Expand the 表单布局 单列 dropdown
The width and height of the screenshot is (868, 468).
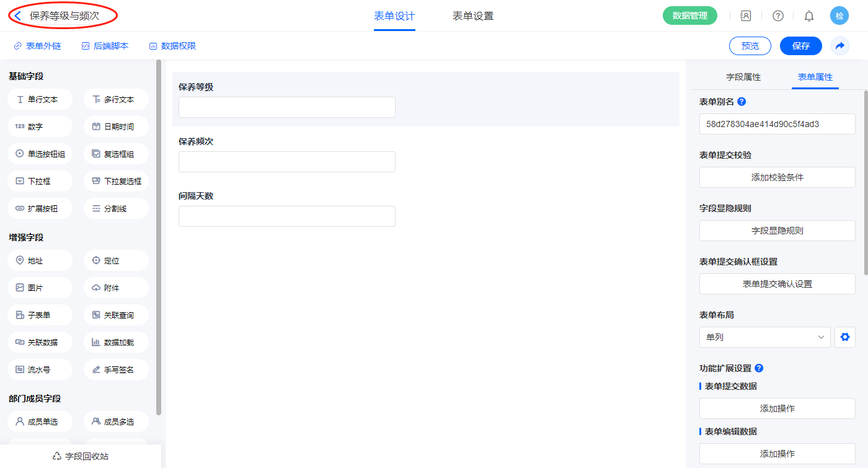pos(764,337)
